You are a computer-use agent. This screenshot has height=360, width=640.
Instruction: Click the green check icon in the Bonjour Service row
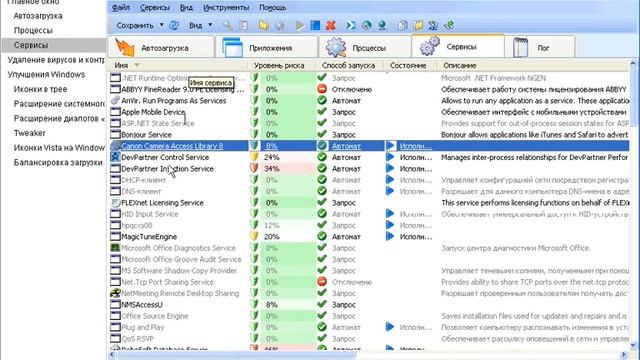click(x=322, y=134)
